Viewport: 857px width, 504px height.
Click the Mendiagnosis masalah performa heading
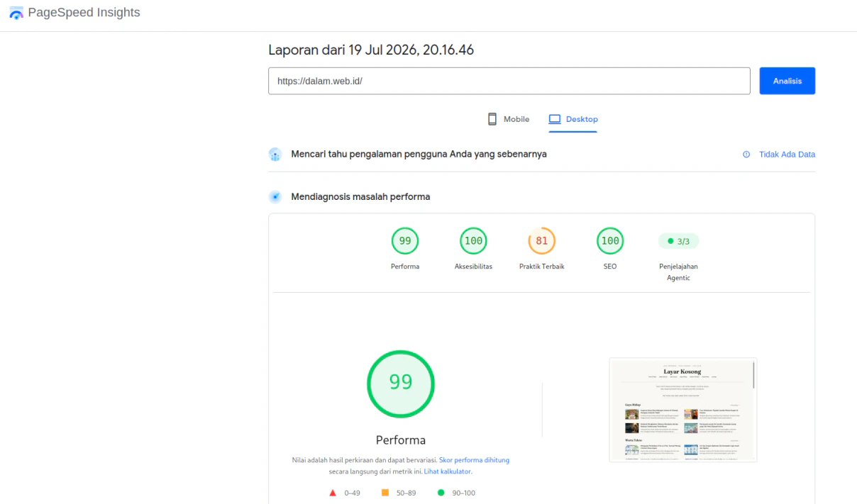360,196
